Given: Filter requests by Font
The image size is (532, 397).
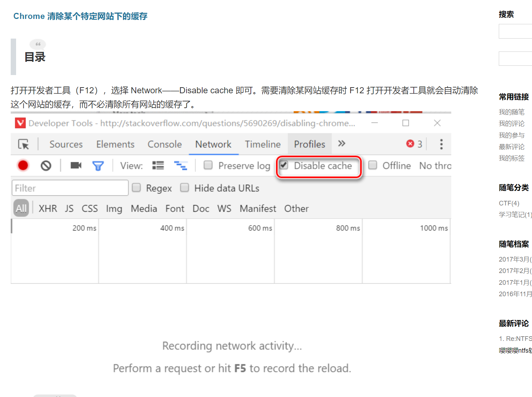Looking at the screenshot, I should [x=175, y=209].
